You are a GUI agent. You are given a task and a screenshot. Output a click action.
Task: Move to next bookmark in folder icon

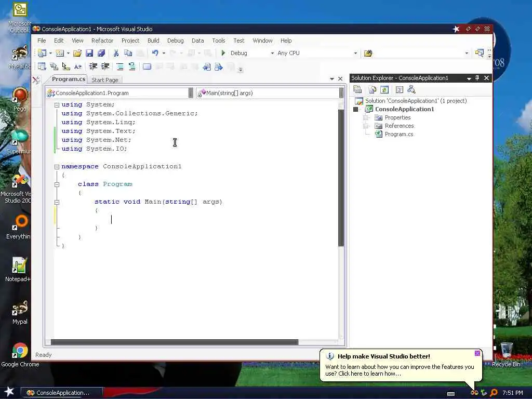219,67
